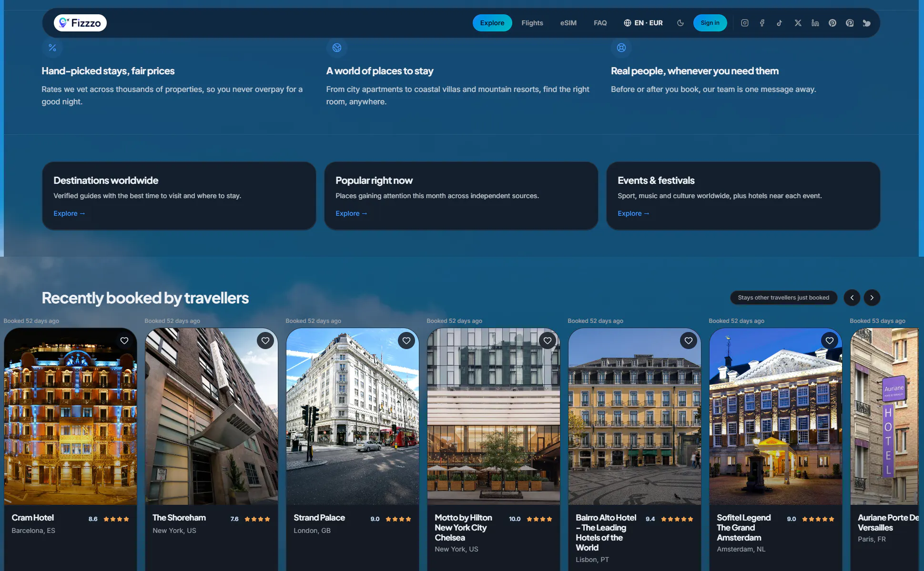Open the EN · EUR language and currency selector
Screen dimensions: 924x571
[643, 23]
